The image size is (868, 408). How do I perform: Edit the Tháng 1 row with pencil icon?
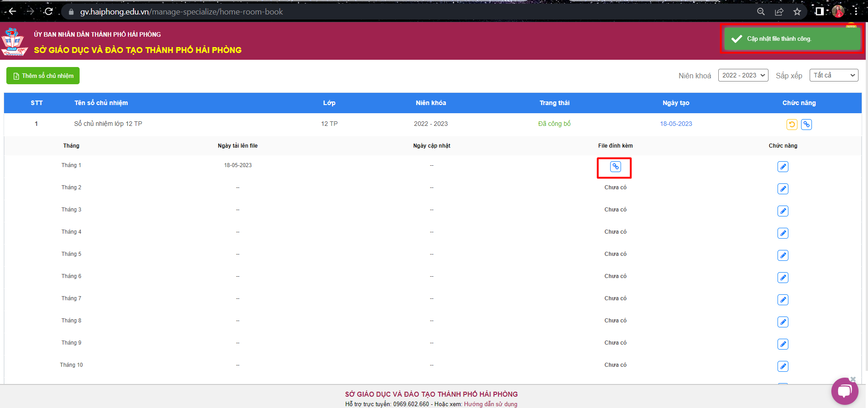click(783, 167)
